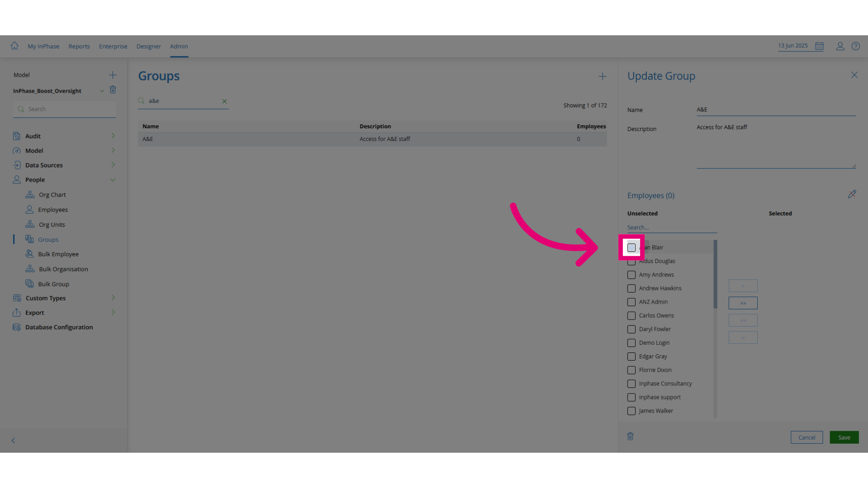This screenshot has width=868, height=488.
Task: Tick the Amy Andrews checkbox
Action: pos(632,275)
